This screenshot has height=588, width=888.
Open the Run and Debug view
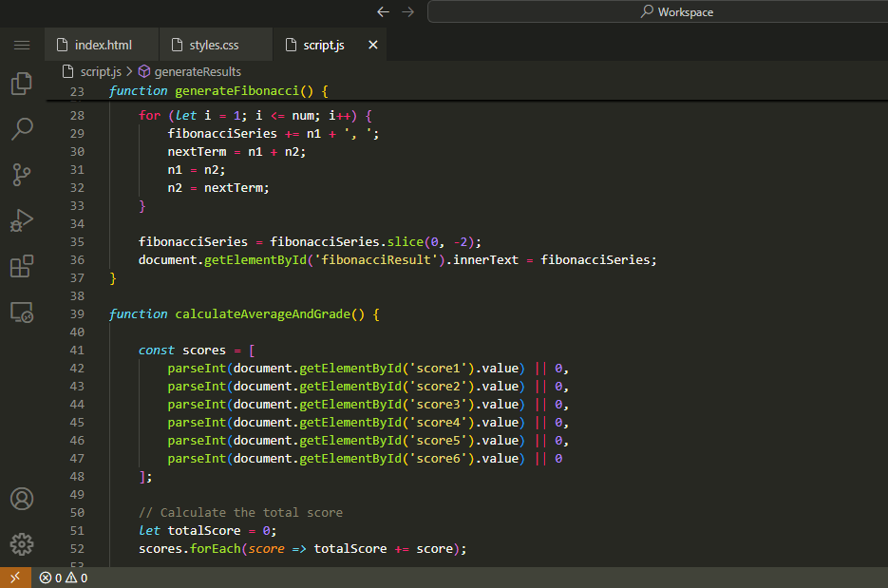pos(22,220)
